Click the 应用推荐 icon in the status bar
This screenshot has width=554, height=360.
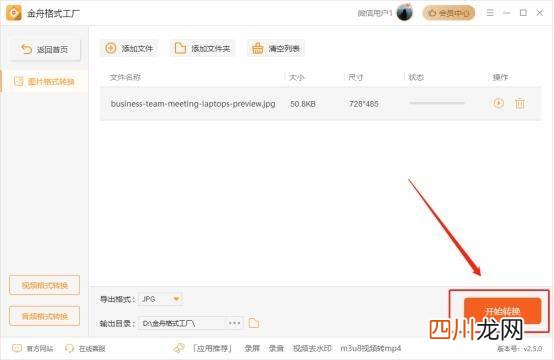(x=179, y=349)
